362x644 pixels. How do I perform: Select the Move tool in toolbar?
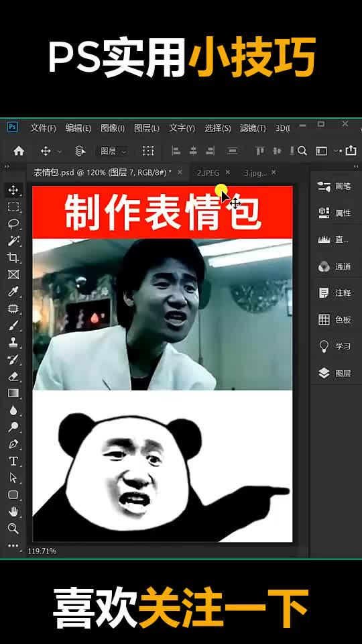coord(13,190)
